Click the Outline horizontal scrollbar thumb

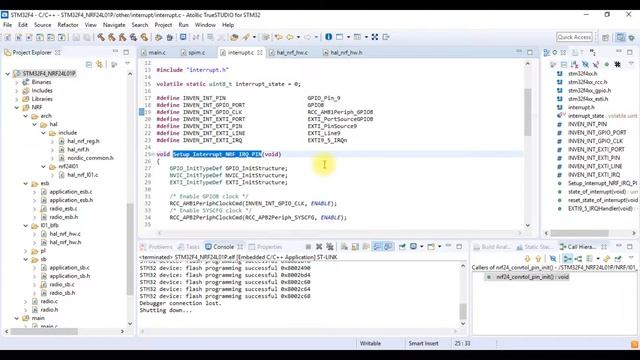click(x=579, y=233)
